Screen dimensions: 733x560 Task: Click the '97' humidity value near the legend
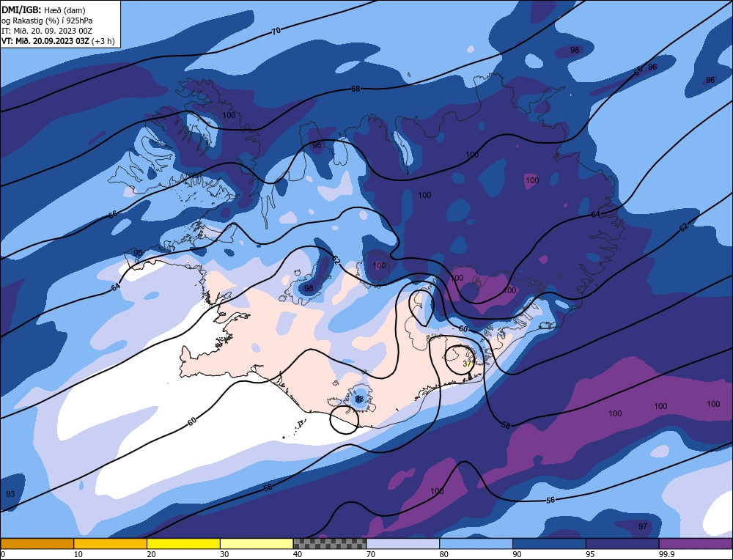pyautogui.click(x=643, y=526)
